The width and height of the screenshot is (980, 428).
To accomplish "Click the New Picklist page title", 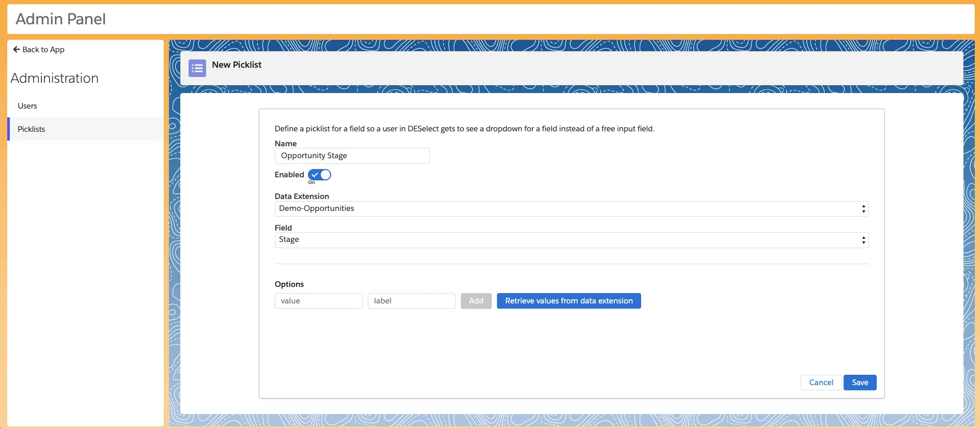I will 237,65.
